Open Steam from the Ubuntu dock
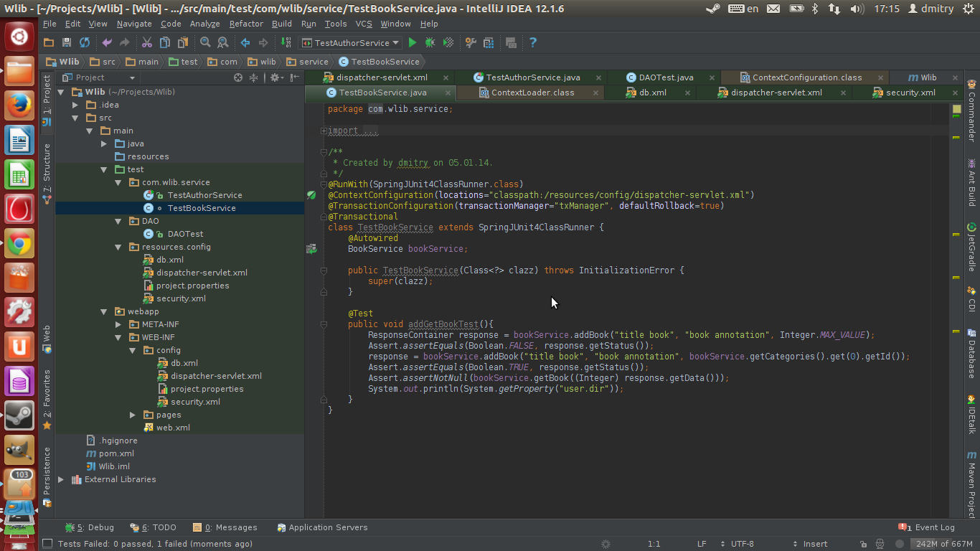Viewport: 980px width, 551px height. (19, 415)
